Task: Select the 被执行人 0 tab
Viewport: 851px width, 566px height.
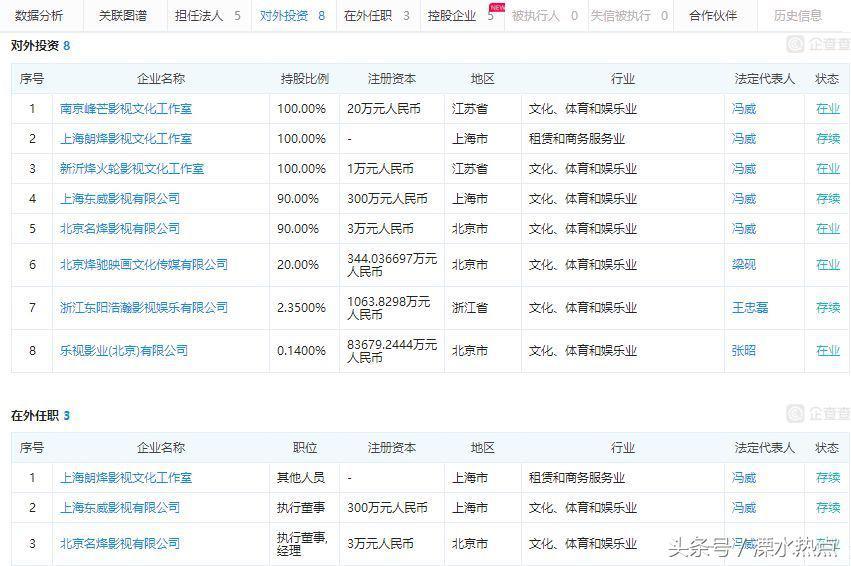Action: [545, 16]
